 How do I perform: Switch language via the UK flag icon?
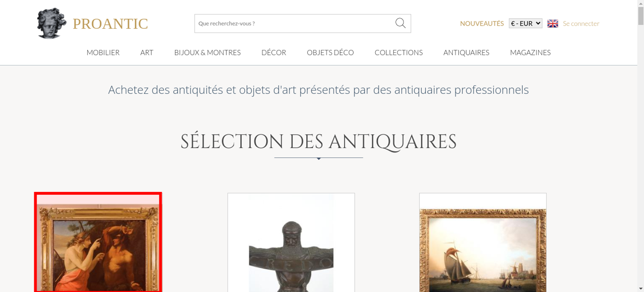coord(553,23)
